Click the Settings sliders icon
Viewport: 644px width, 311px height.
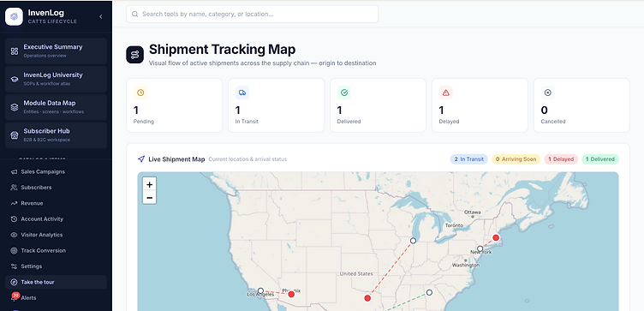(14, 266)
